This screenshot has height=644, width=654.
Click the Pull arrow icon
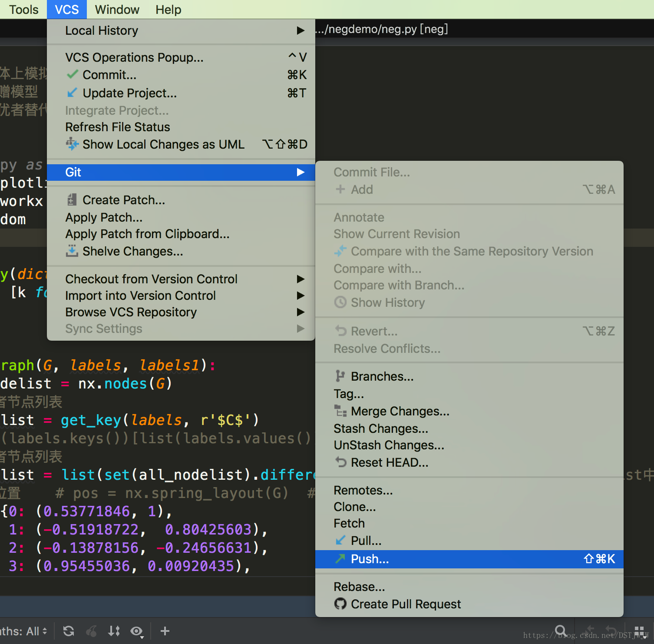(340, 540)
